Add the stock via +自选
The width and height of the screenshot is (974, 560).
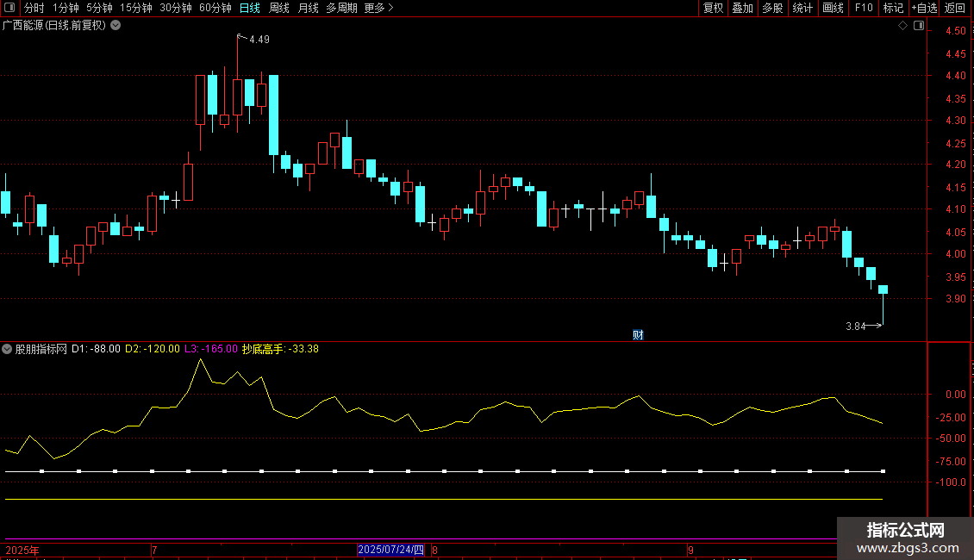click(924, 8)
